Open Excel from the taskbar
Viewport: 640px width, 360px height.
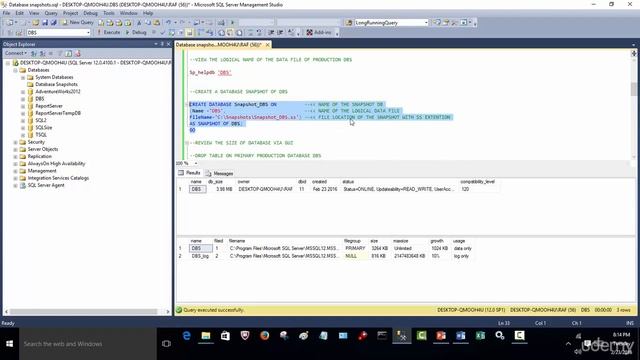click(x=480, y=336)
